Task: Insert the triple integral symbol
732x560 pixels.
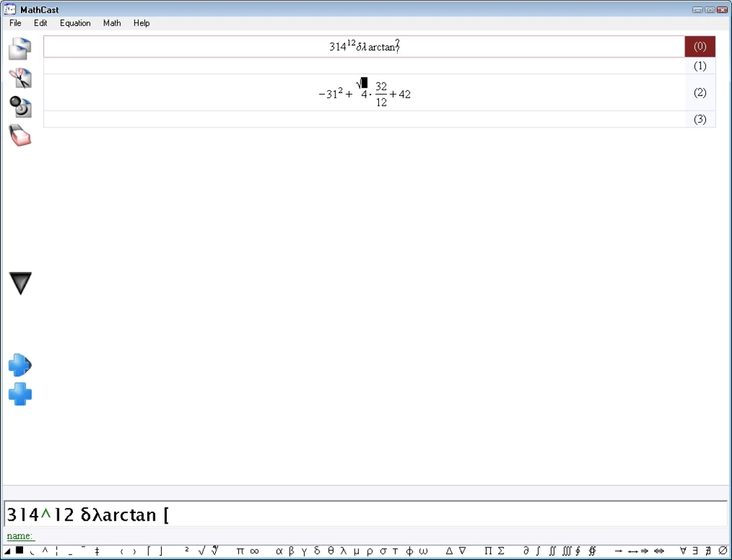Action: click(x=566, y=551)
